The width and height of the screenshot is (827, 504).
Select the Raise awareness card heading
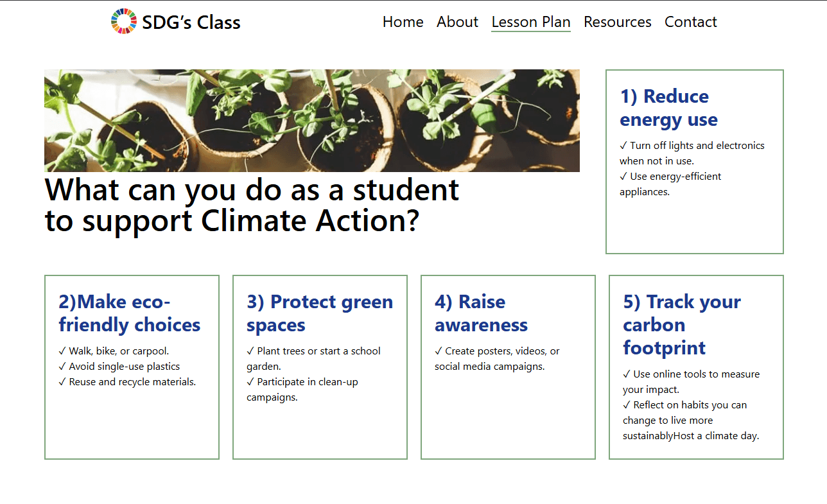point(480,313)
